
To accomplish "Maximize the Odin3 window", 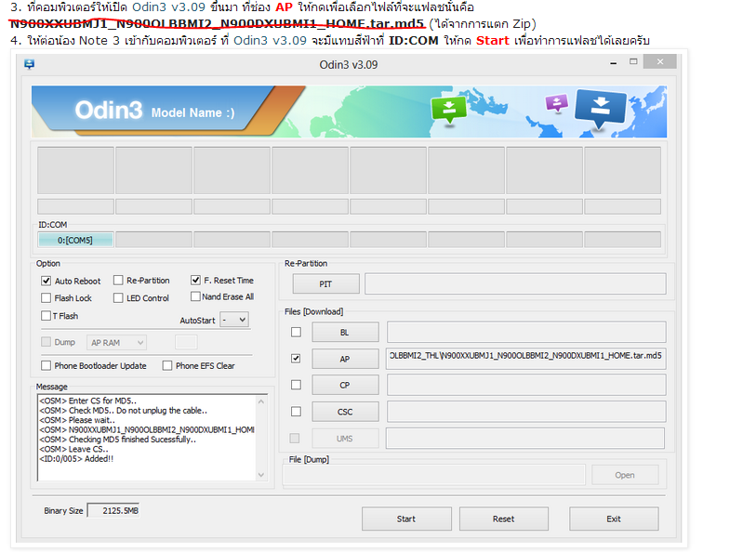I will pyautogui.click(x=633, y=61).
